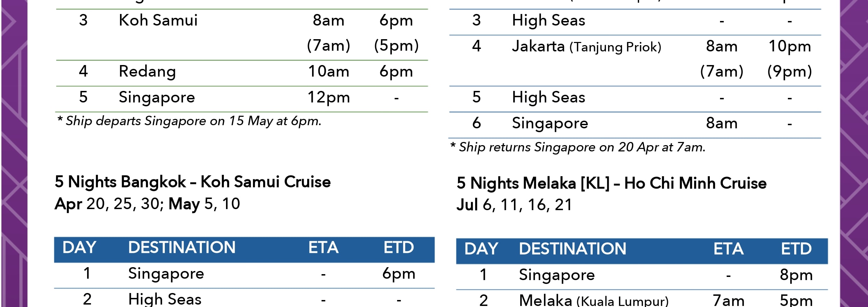
Task: Click the (7am) Koh Samui local time
Action: tap(329, 46)
